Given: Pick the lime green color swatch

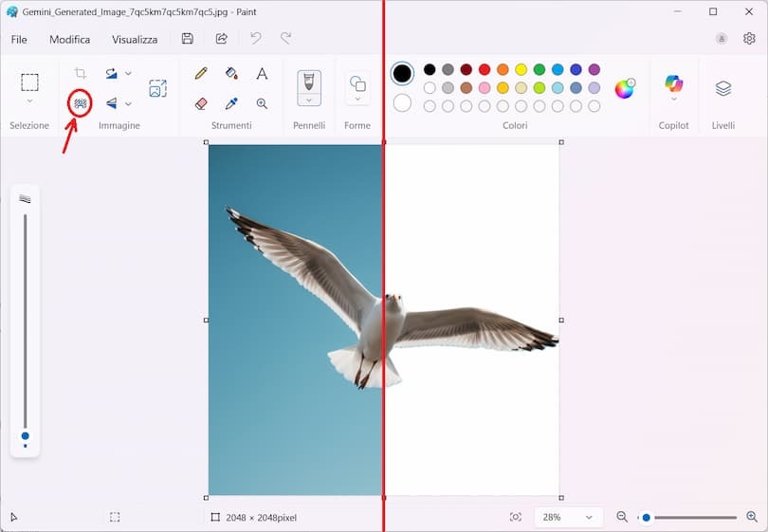Looking at the screenshot, I should pyautogui.click(x=539, y=87).
